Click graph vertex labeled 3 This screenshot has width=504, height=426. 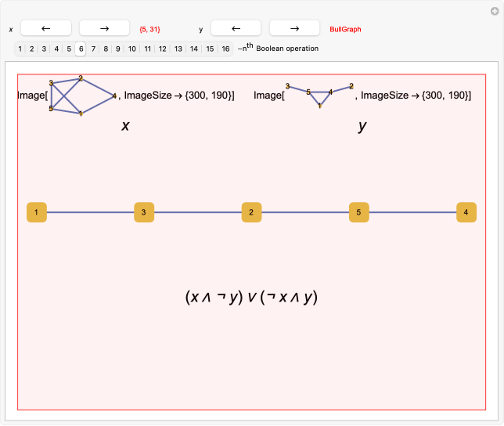(143, 212)
